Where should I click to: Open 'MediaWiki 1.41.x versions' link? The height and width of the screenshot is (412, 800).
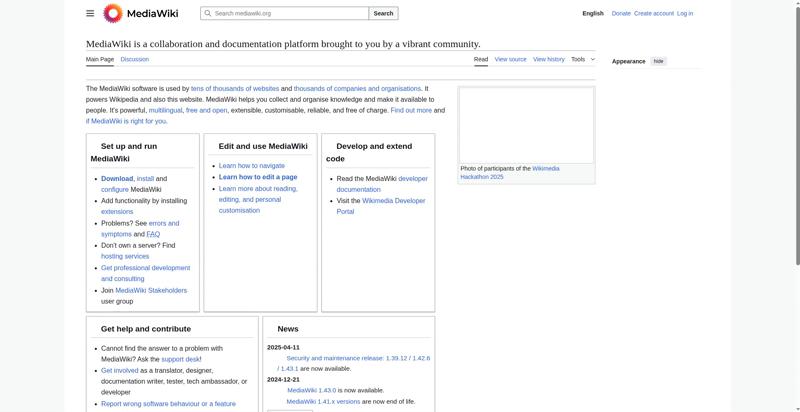pyautogui.click(x=323, y=402)
